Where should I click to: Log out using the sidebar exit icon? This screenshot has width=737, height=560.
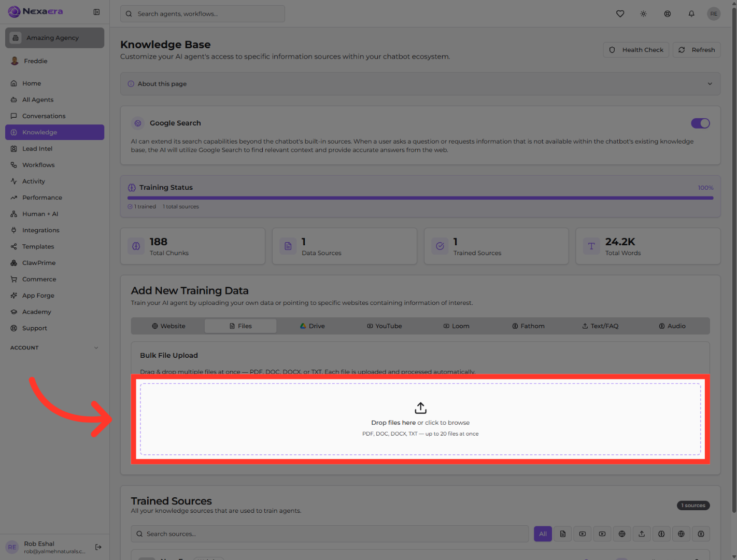pos(98,547)
